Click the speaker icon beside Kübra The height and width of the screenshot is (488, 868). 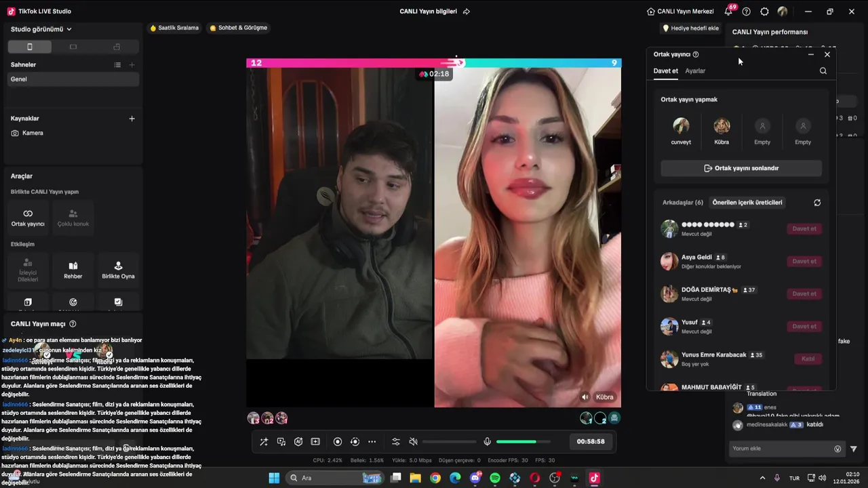(x=585, y=397)
